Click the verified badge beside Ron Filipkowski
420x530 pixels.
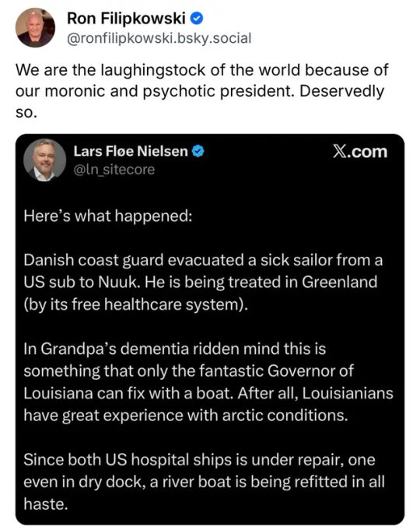197,19
